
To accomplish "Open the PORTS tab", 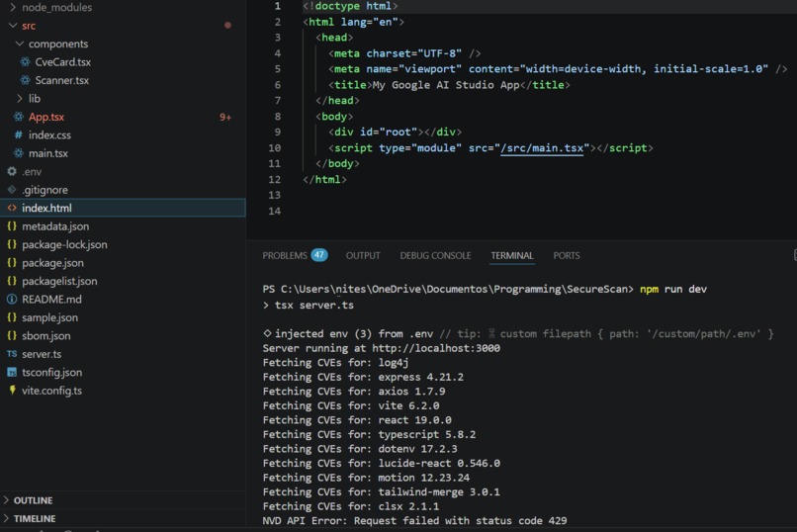I will point(567,255).
